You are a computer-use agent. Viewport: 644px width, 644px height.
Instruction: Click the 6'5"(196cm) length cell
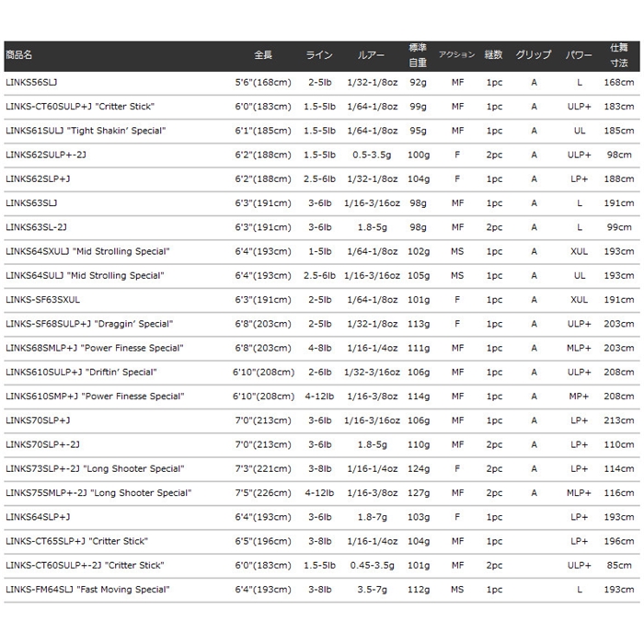pos(263,541)
